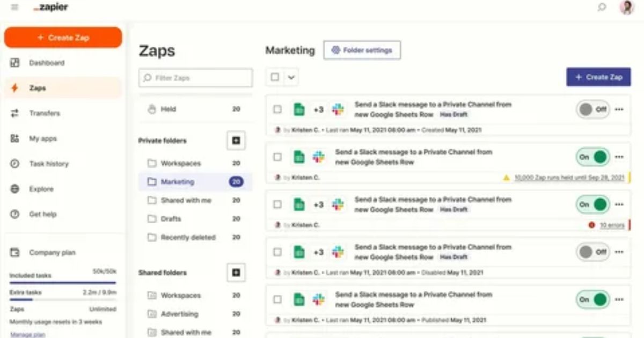644x338 pixels.
Task: Click the search magnifier icon in top bar
Action: click(602, 8)
